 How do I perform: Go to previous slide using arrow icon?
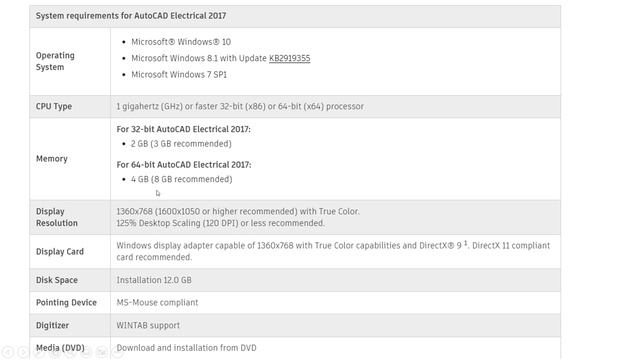click(x=8, y=352)
